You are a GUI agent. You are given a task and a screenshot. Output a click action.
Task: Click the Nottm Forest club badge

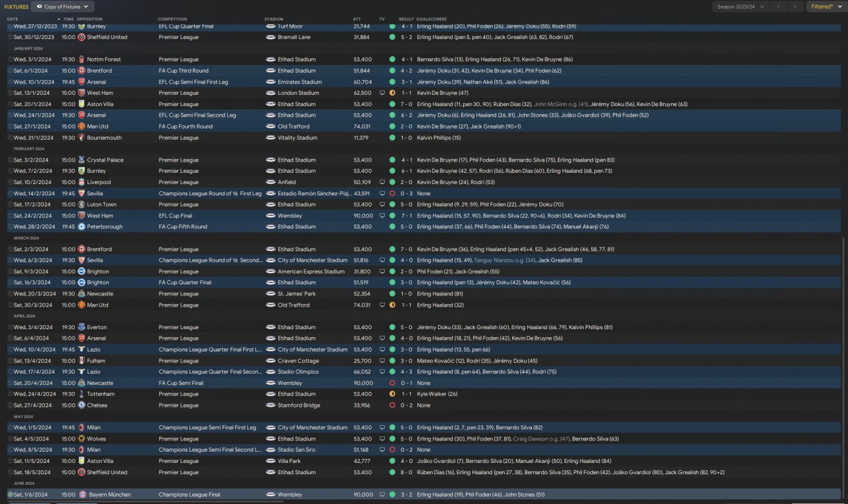81,60
